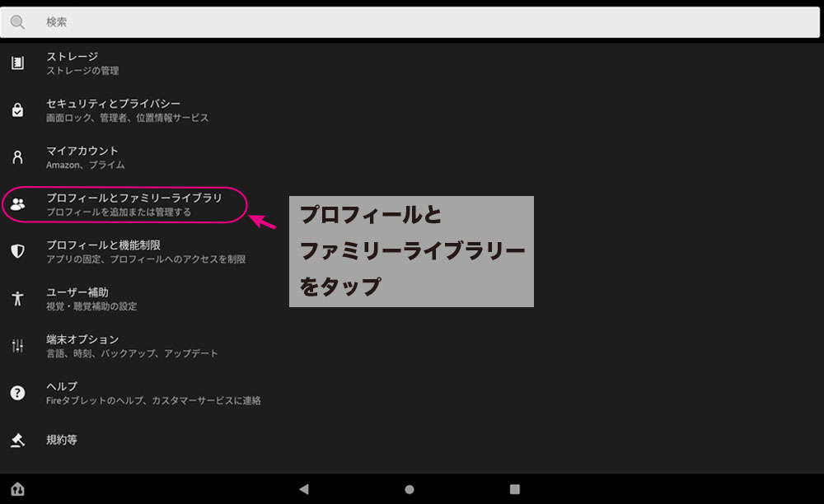Tap the parental controls shield icon
824x504 pixels.
pyautogui.click(x=17, y=251)
